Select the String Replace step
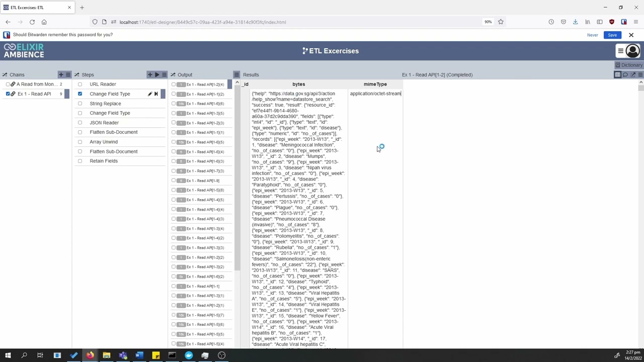The width and height of the screenshot is (644, 362). 105,104
